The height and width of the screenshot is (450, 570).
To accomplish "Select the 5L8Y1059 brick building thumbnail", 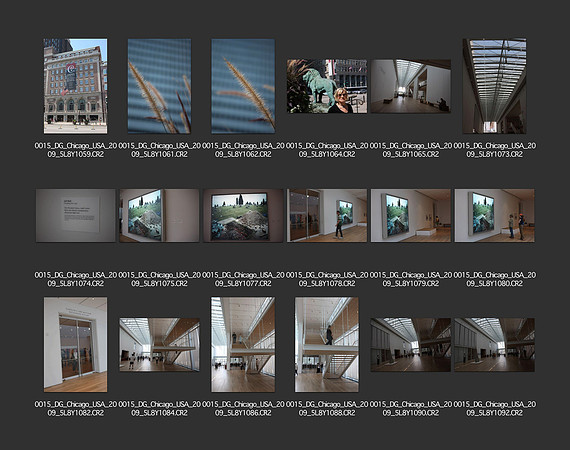I will (x=76, y=86).
